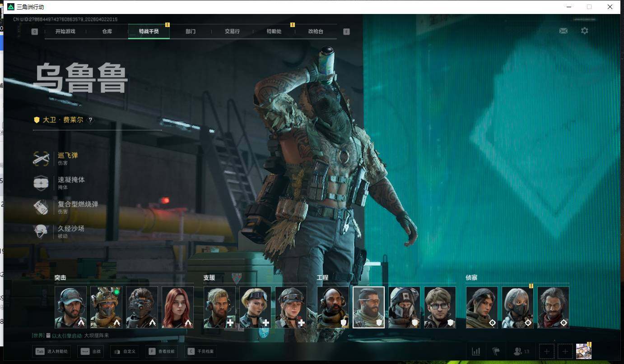Select the assault operator with green-light helmet
624x364 pixels.
pyautogui.click(x=106, y=307)
